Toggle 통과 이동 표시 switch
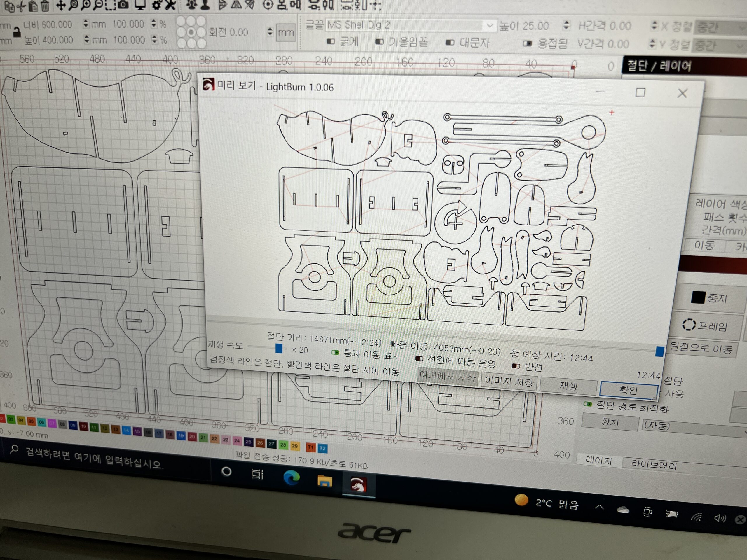This screenshot has width=747, height=560. pos(335,352)
